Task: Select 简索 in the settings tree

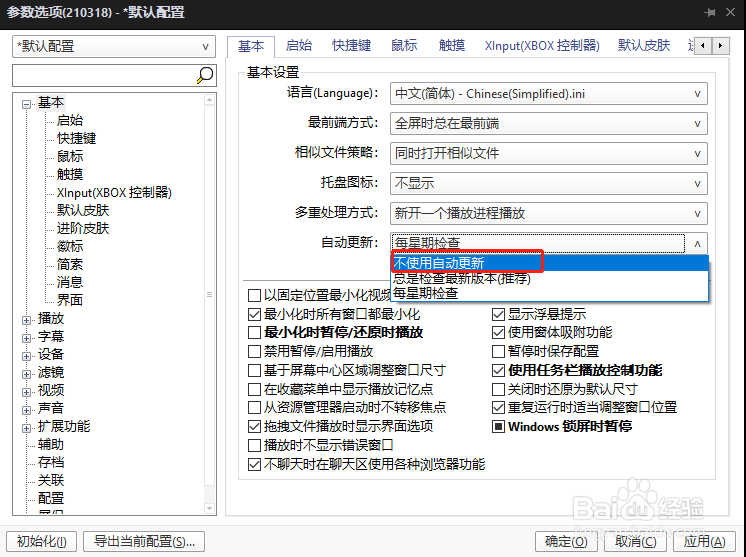Action: (x=70, y=264)
